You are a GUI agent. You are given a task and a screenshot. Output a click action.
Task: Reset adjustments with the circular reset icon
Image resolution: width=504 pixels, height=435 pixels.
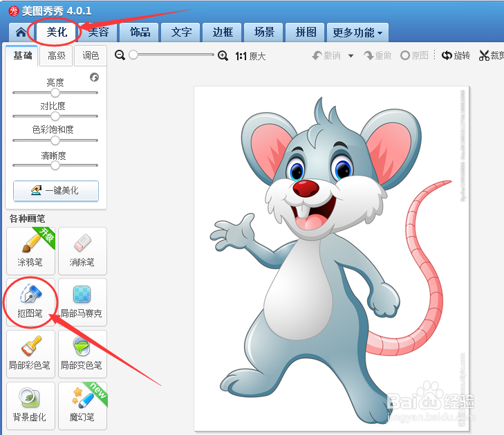click(94, 77)
